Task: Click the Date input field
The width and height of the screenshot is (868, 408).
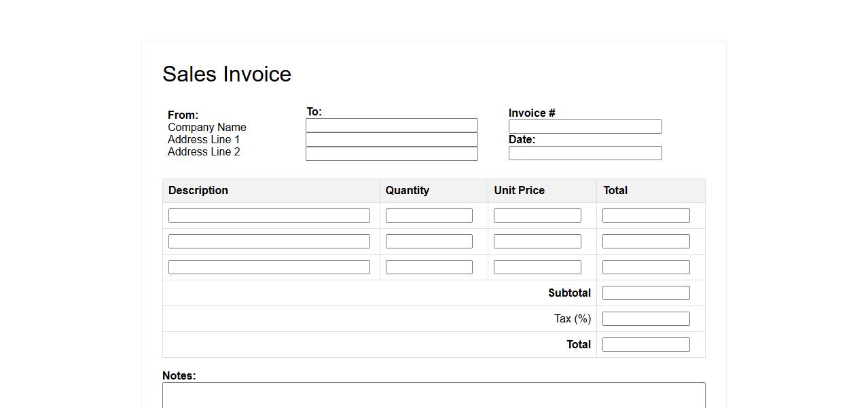Action: tap(585, 153)
